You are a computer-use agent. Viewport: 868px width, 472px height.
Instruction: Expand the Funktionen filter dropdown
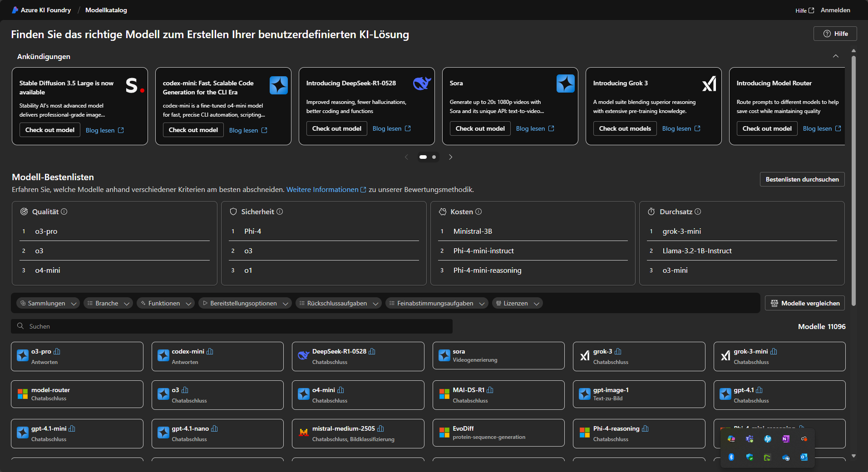[166, 303]
